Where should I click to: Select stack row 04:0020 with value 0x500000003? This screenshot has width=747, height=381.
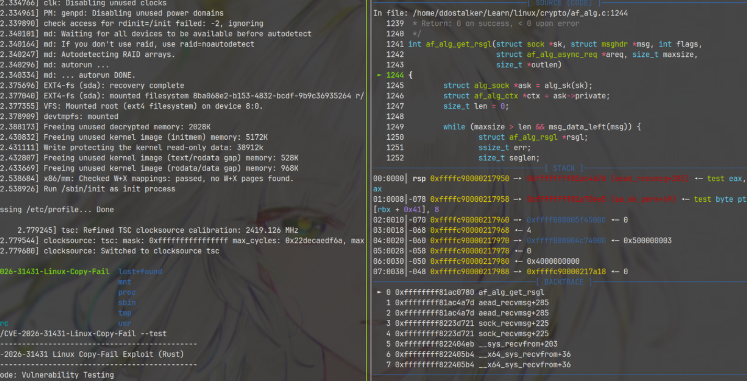[x=522, y=241]
